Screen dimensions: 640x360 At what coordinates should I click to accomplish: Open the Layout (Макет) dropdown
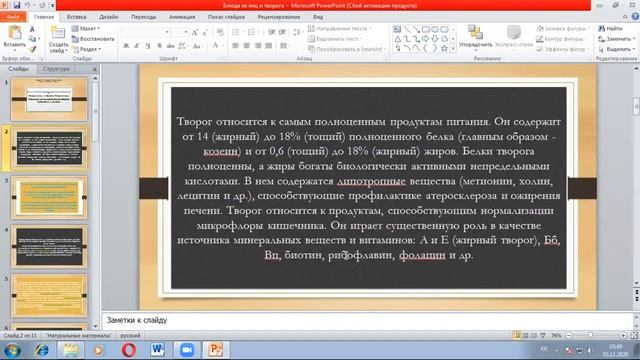click(86, 29)
